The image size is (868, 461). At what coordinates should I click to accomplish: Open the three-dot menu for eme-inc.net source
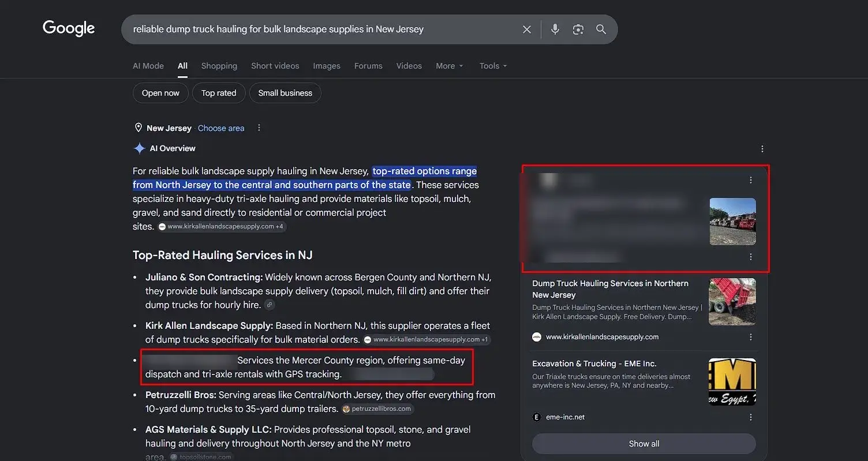click(751, 417)
